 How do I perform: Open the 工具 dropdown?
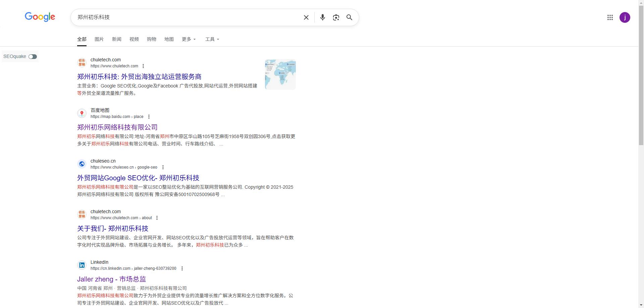pyautogui.click(x=212, y=39)
